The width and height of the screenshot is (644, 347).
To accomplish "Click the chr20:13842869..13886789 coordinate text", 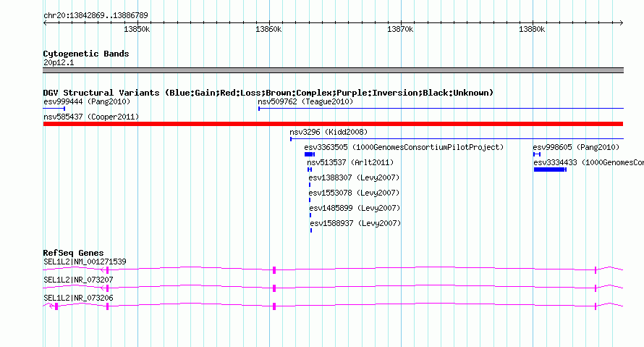I will click(x=96, y=15).
